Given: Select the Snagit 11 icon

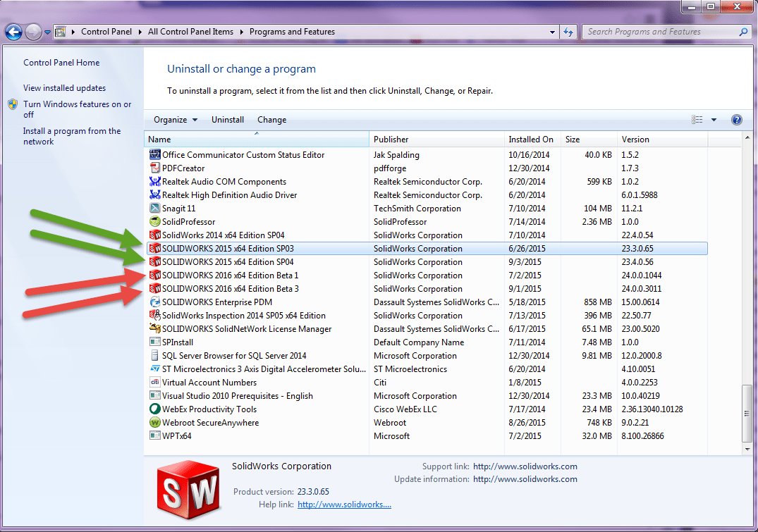Looking at the screenshot, I should tap(154, 209).
